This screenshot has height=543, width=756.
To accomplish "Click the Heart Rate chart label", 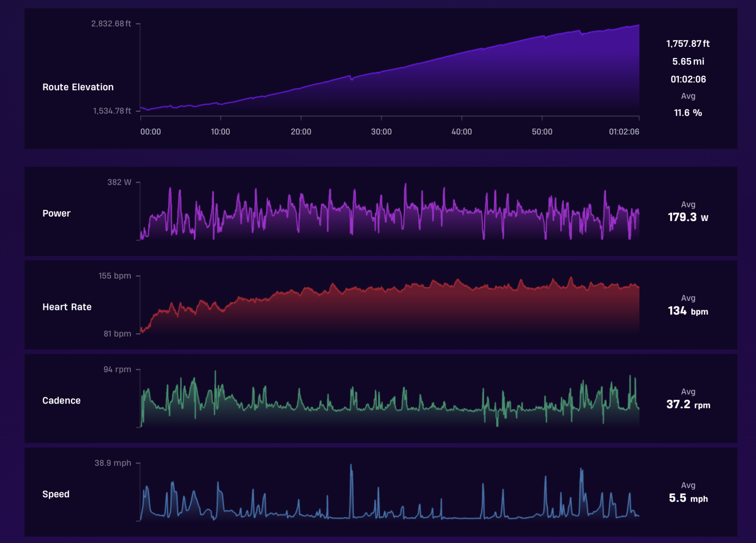I will 67,307.
